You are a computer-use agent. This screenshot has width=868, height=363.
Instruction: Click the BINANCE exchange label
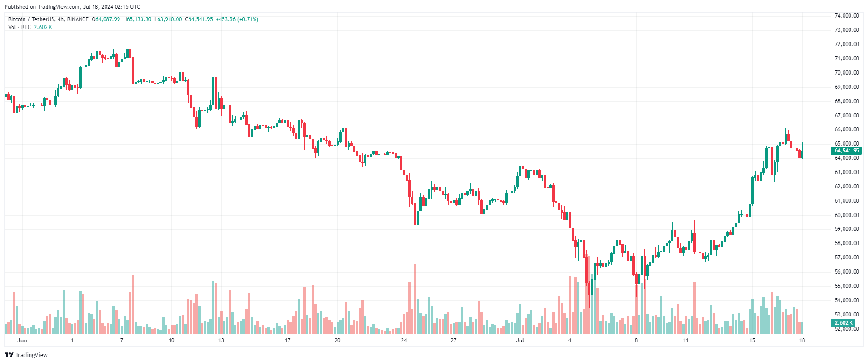[x=77, y=19]
